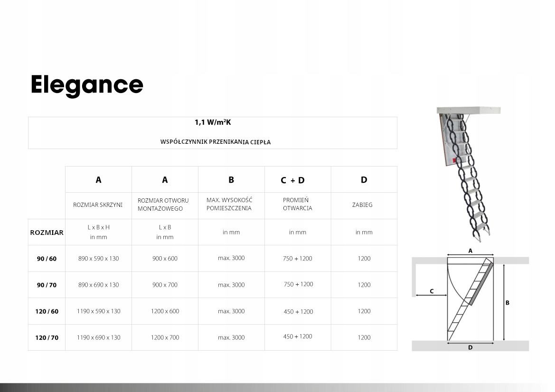The height and width of the screenshot is (392, 555).
Task: Select the 90 / 60 row label
Action: point(47,259)
